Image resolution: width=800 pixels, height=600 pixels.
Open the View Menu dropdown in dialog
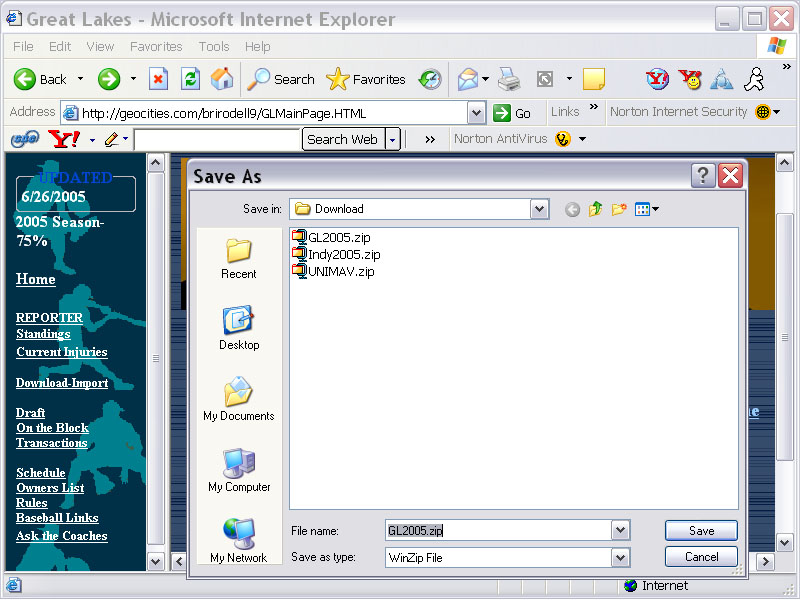click(x=648, y=209)
